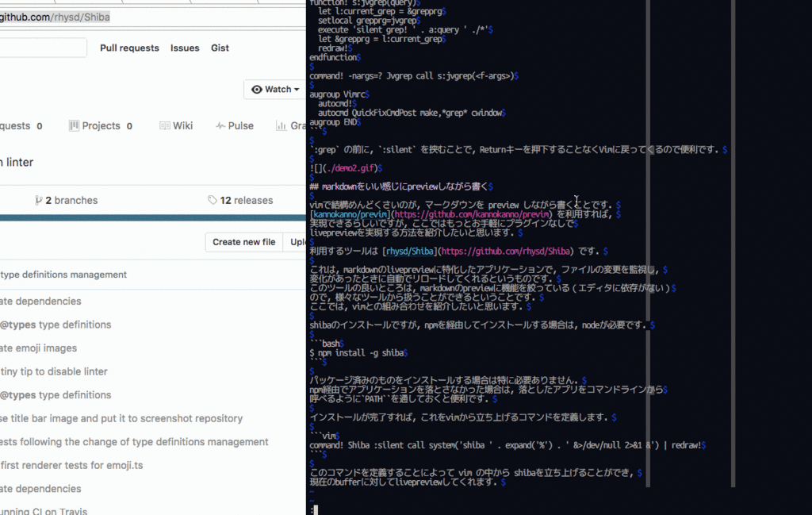Open the Watch dropdown arrow

(297, 90)
